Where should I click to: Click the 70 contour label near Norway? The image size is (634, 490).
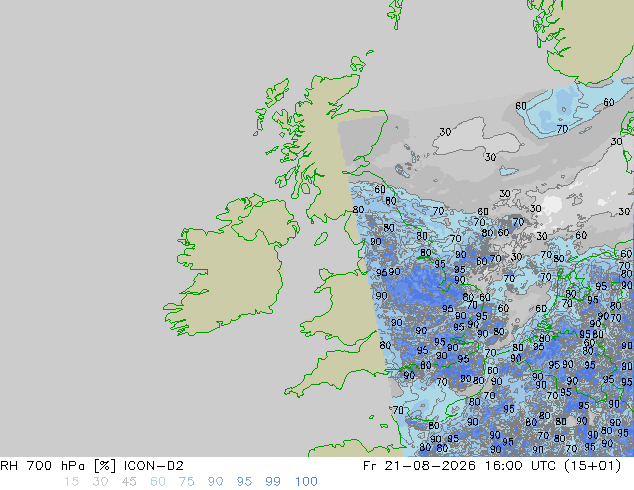[x=562, y=129]
